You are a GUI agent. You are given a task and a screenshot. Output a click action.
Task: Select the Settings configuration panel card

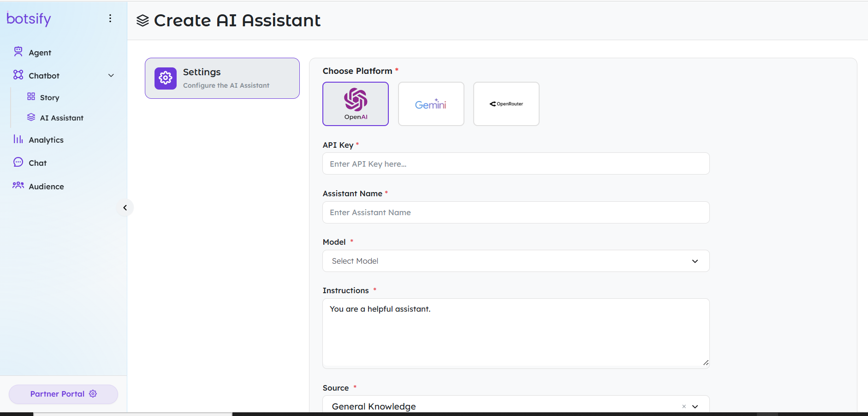[x=222, y=78]
